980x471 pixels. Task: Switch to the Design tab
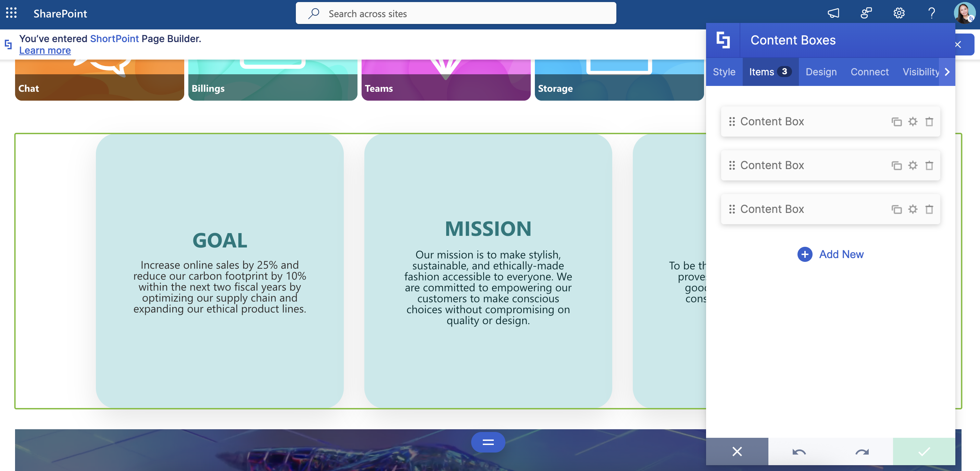821,72
